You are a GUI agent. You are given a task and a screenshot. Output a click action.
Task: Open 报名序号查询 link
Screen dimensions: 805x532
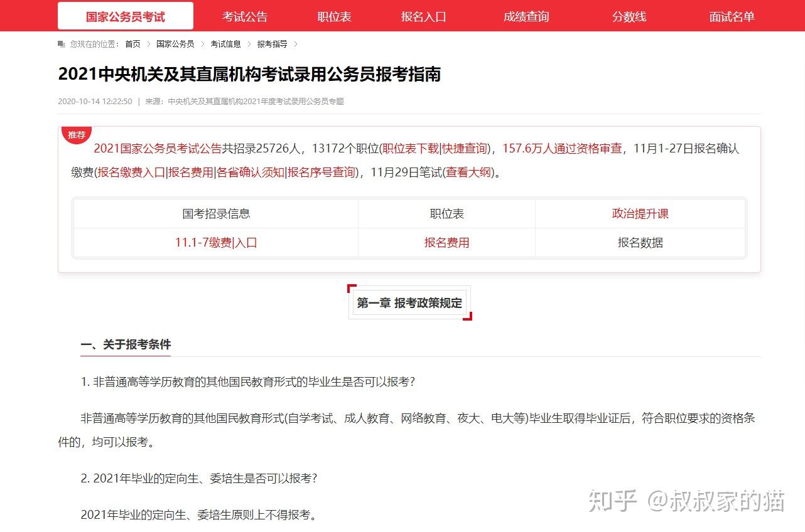(x=321, y=173)
